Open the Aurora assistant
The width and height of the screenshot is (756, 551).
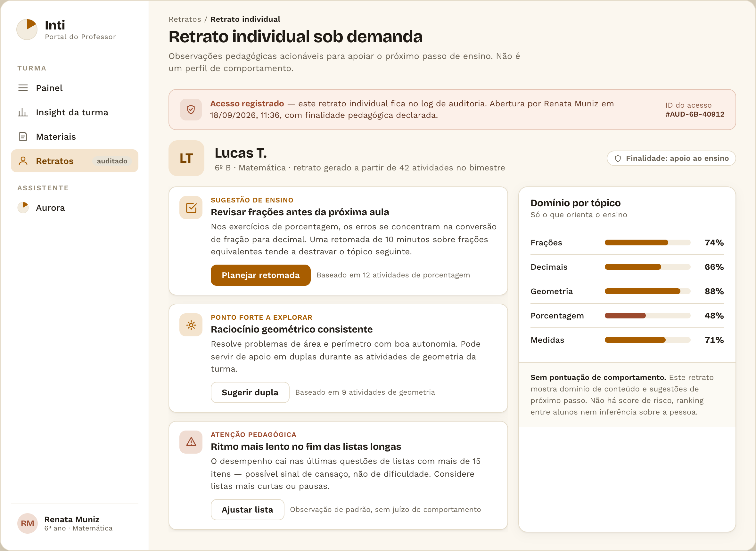75,208
